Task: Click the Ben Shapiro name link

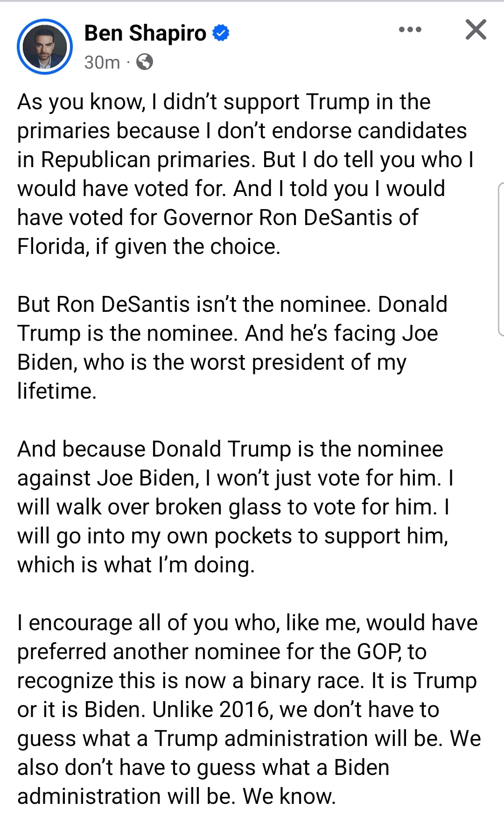Action: pos(145,34)
